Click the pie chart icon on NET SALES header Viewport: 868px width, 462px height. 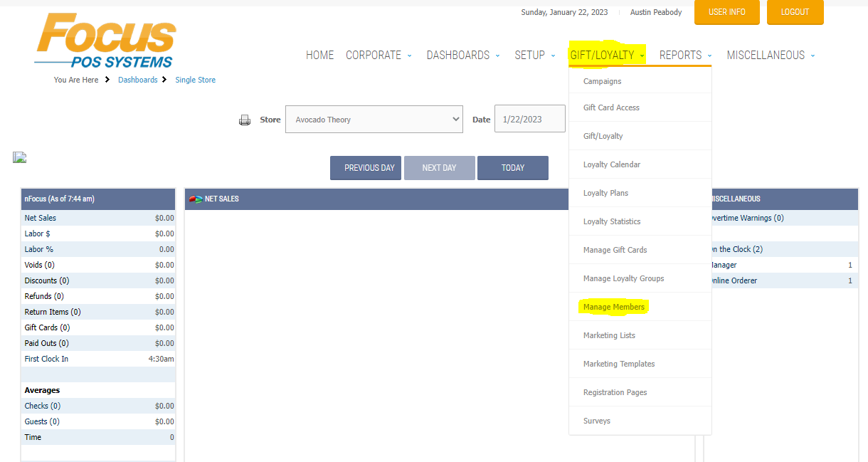click(x=194, y=199)
